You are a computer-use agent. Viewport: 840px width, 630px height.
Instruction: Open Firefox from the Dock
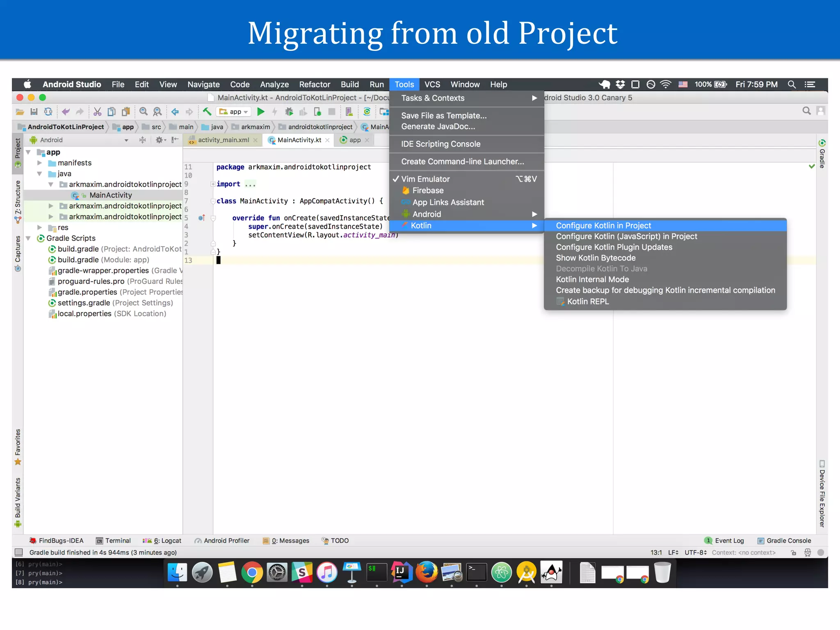(426, 572)
